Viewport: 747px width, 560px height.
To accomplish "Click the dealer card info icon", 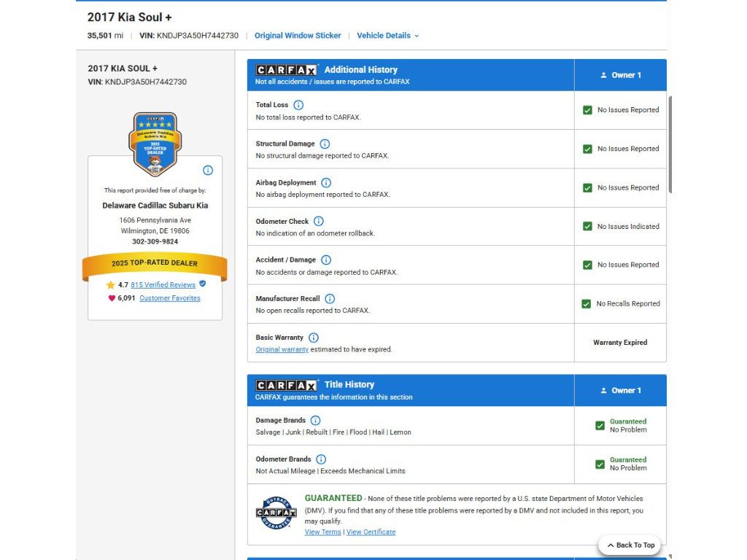I will pos(208,171).
